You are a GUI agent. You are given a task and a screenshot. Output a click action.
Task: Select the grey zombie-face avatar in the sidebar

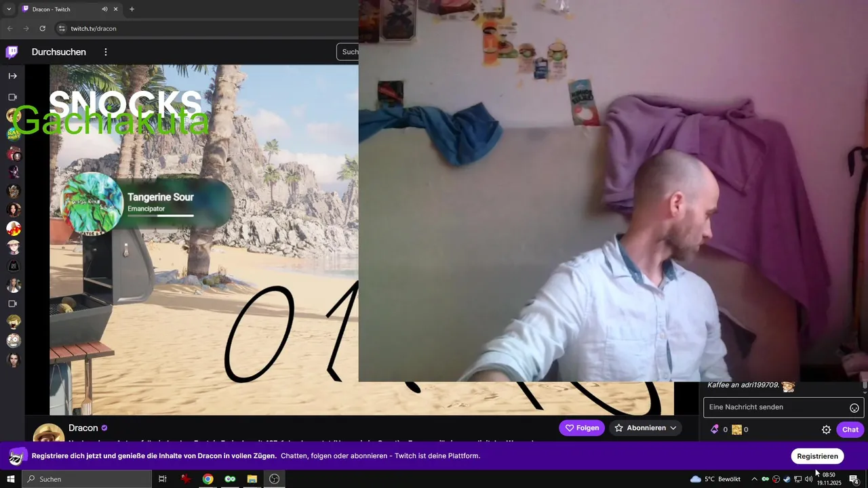14,341
